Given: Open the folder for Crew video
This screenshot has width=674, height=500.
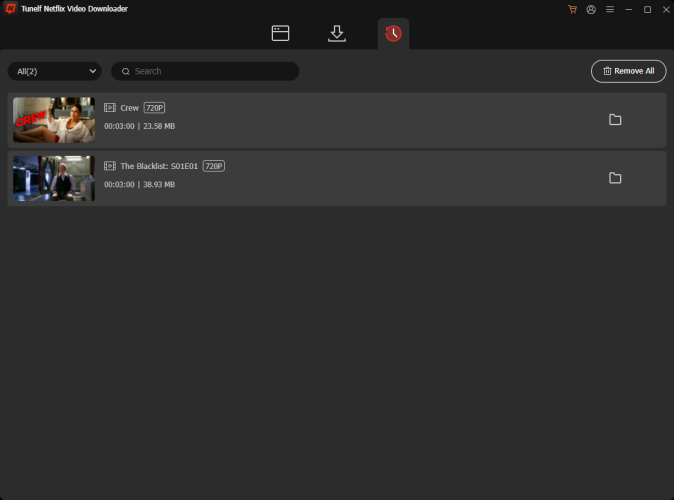Looking at the screenshot, I should point(615,120).
